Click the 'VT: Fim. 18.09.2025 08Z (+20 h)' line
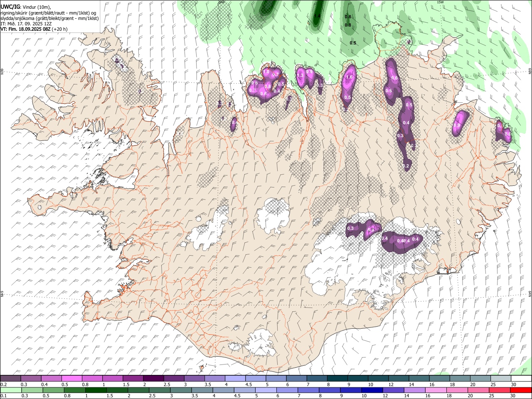The height and width of the screenshot is (399, 532). 34,30
